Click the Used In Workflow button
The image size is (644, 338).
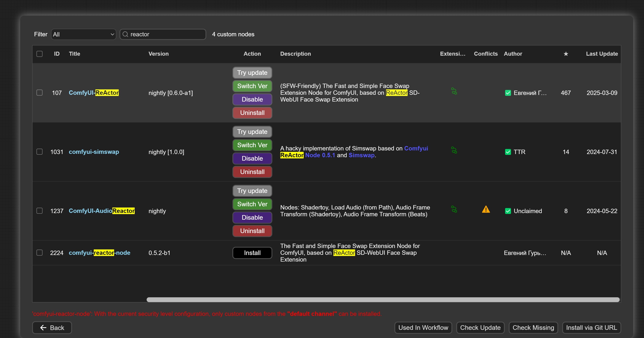point(423,327)
